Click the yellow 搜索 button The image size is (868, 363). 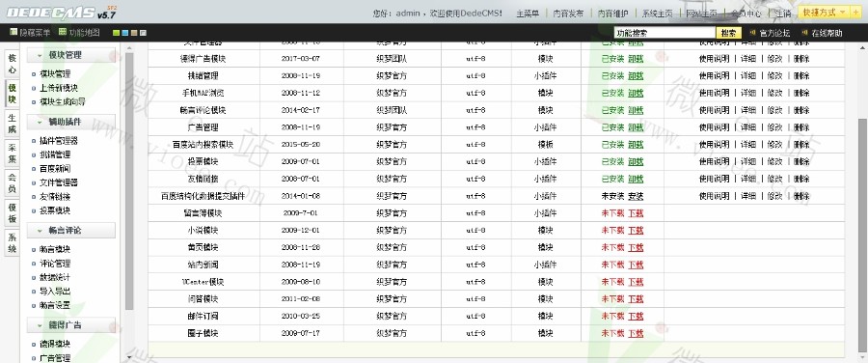(x=728, y=33)
